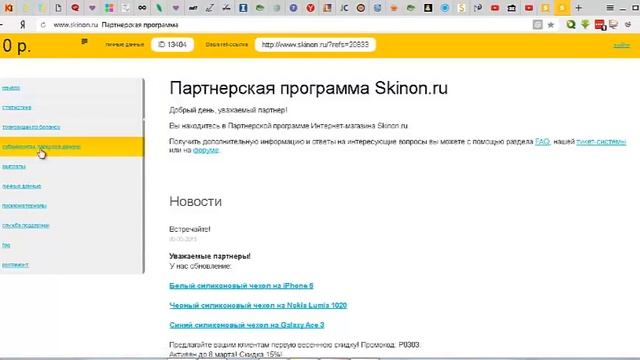Switch to the green feather favicon tab

pos(159,8)
